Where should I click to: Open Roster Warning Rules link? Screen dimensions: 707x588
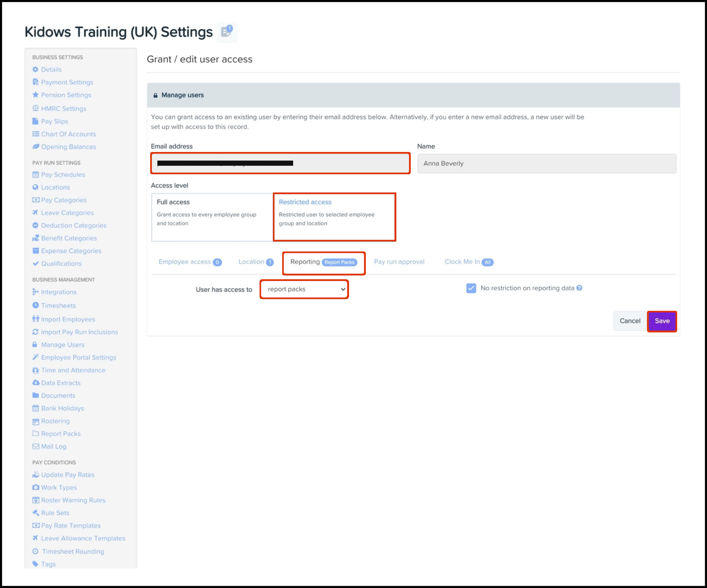(73, 500)
